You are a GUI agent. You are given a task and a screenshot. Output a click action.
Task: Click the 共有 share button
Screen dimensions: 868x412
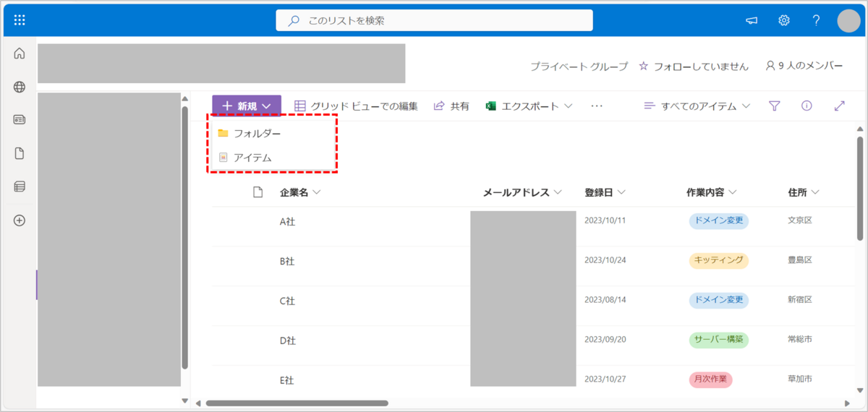pos(451,106)
